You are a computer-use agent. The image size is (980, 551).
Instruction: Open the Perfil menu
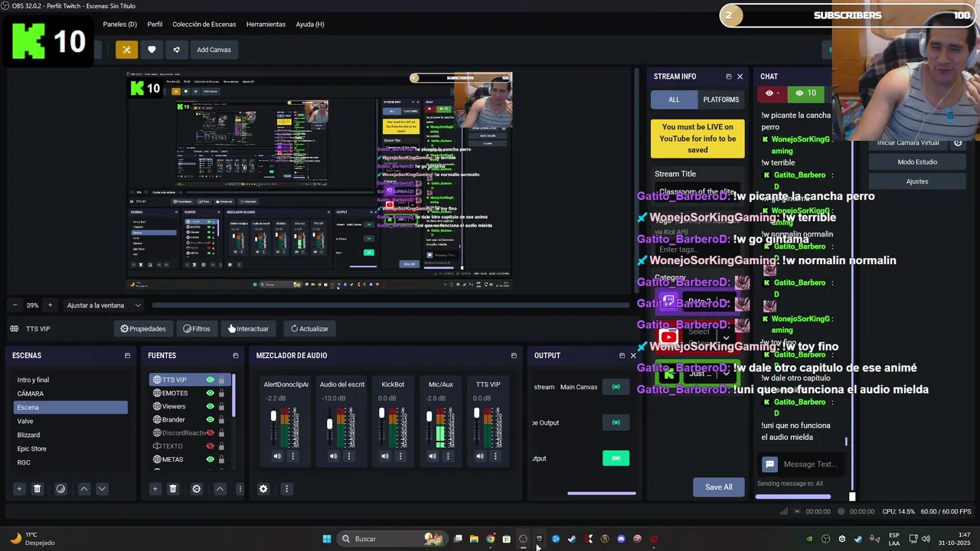[155, 24]
